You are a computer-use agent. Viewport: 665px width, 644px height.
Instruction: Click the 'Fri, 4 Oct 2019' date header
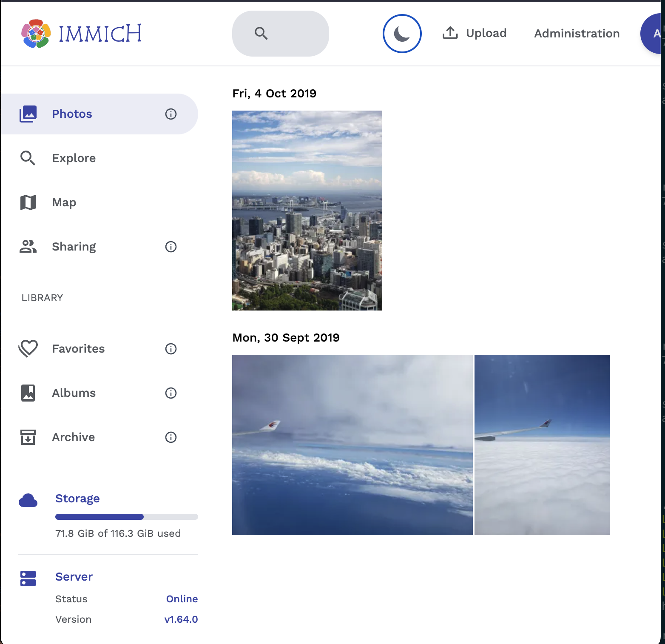(274, 94)
